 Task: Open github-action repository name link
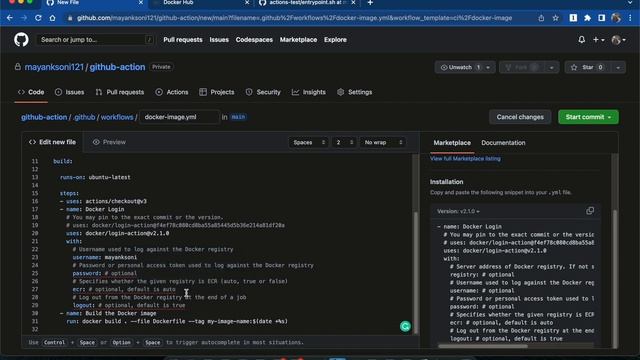117,67
